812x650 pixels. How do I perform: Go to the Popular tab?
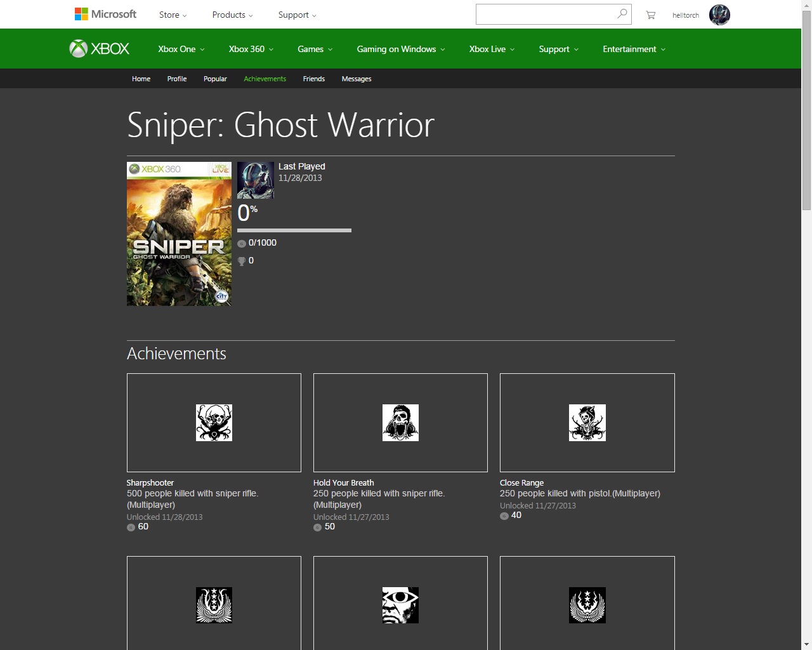[215, 79]
